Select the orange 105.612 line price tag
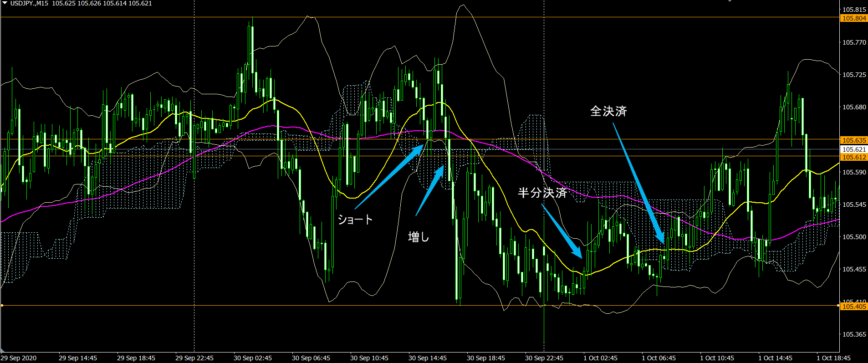This screenshot has height=363, width=868. click(x=854, y=157)
